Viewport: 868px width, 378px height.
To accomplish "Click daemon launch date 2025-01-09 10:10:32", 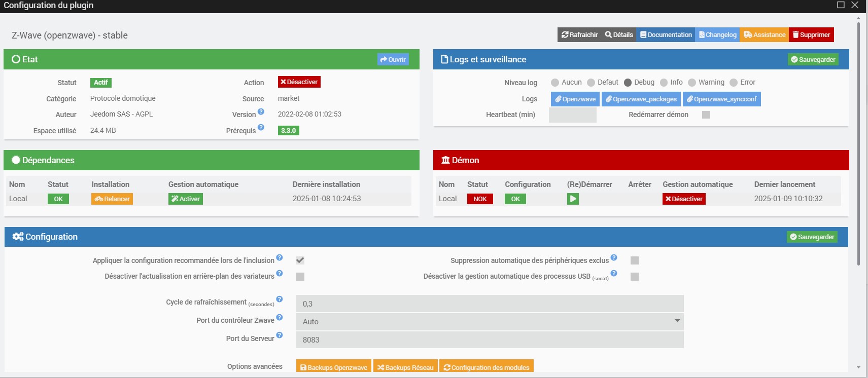I will click(788, 199).
